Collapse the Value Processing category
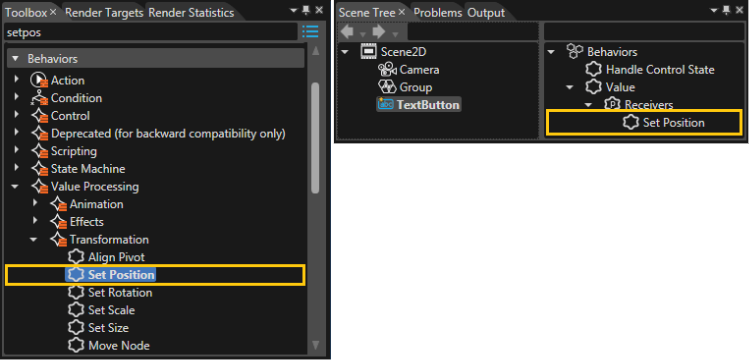Screen dimensions: 750x361 click(x=16, y=186)
